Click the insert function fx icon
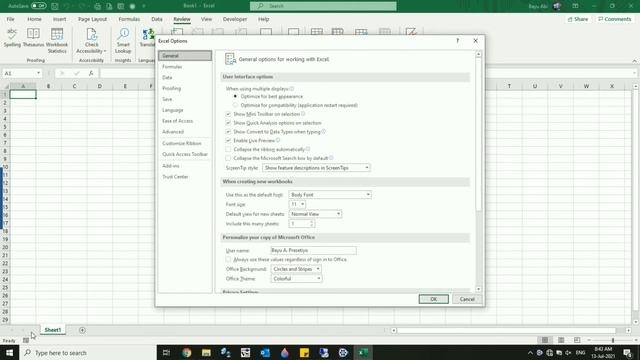Screen dimensions: 640x360 [x=91, y=73]
